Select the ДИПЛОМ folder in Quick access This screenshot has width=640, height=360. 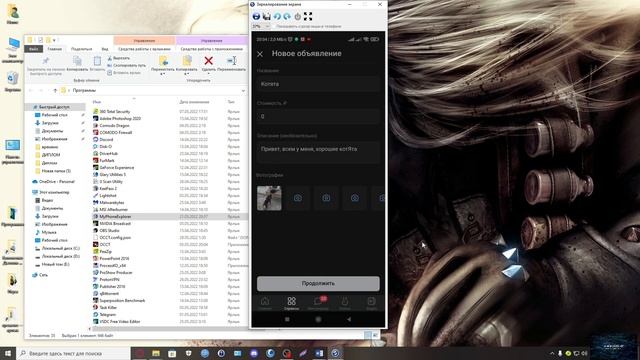tap(47, 155)
